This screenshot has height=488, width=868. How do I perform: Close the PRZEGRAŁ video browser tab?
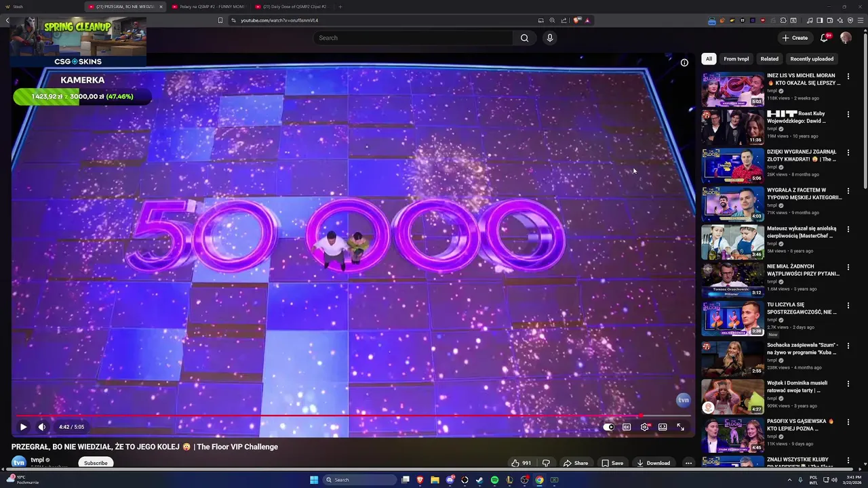point(161,7)
